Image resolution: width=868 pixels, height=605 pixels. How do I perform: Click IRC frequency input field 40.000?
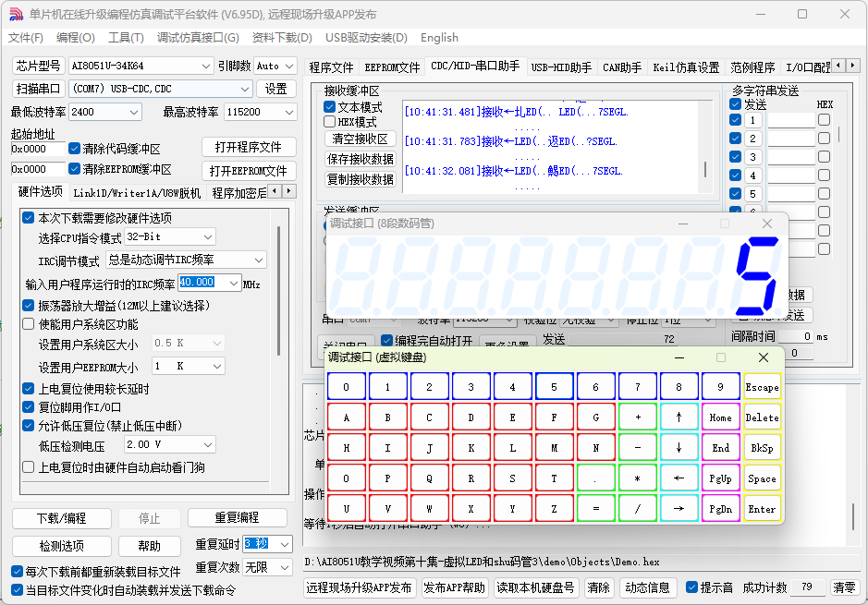point(209,283)
